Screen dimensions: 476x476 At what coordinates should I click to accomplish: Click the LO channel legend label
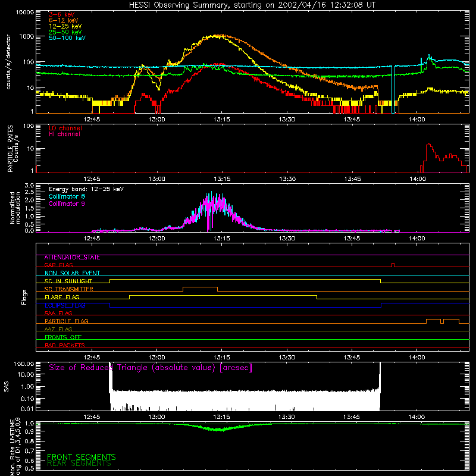(x=65, y=128)
